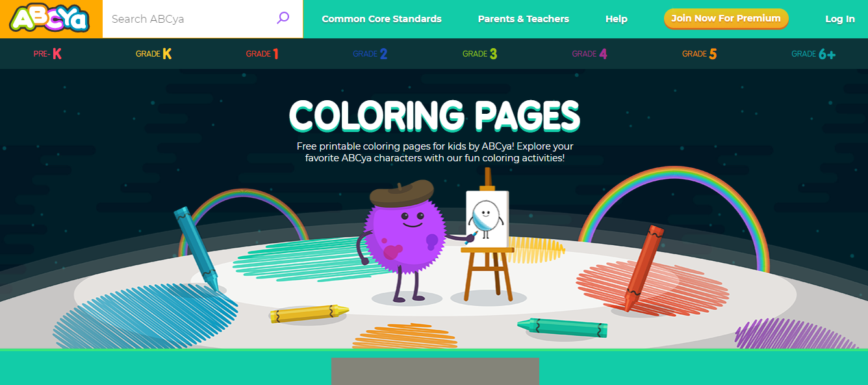Select the Grade 3 tab
The width and height of the screenshot is (868, 385).
(479, 54)
